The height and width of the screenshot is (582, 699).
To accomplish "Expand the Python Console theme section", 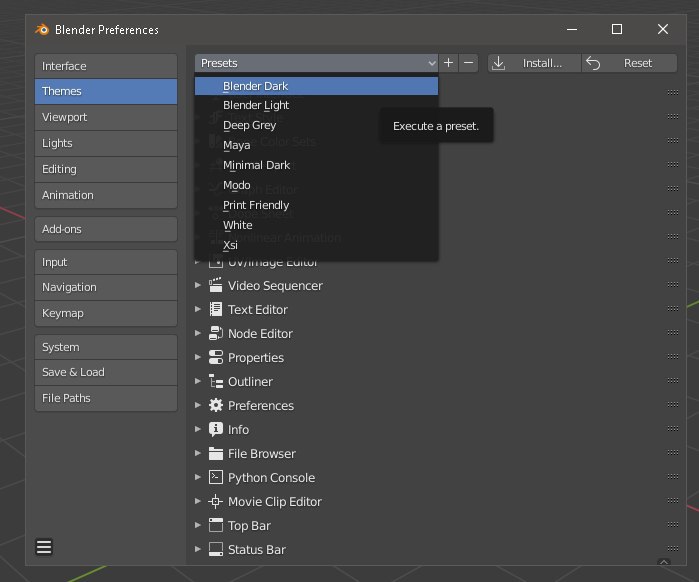I will pyautogui.click(x=198, y=477).
